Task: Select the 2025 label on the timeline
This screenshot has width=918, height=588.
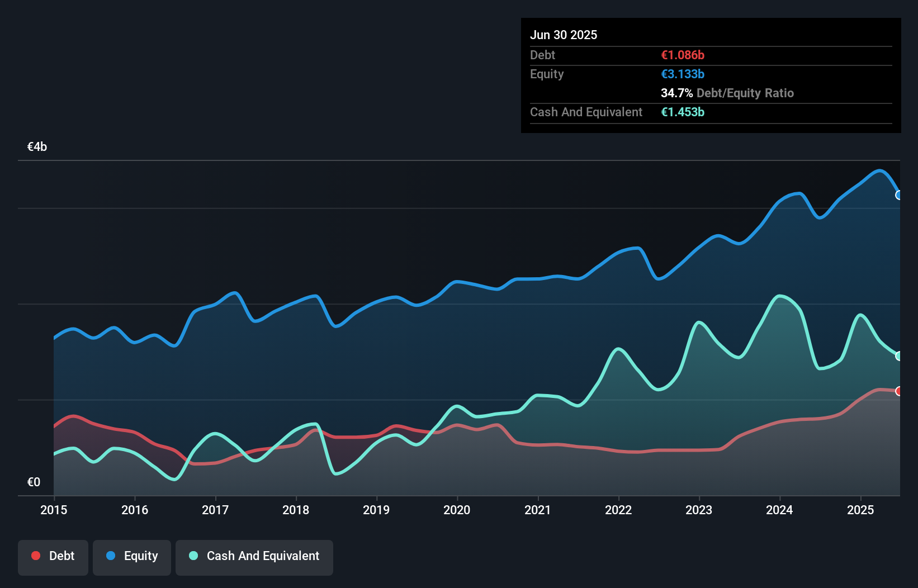Action: click(861, 510)
